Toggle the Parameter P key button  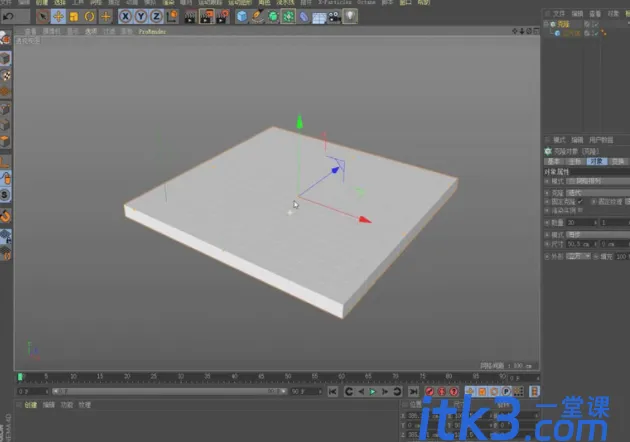[x=506, y=391]
